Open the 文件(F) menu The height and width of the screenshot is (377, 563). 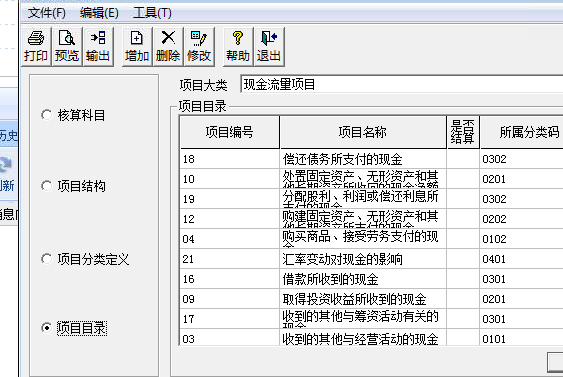(x=47, y=13)
